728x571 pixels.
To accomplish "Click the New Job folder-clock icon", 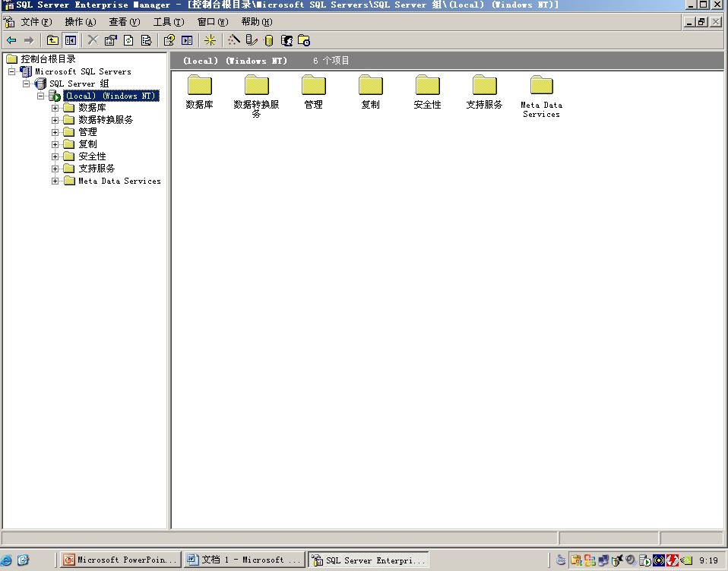I will coord(304,41).
